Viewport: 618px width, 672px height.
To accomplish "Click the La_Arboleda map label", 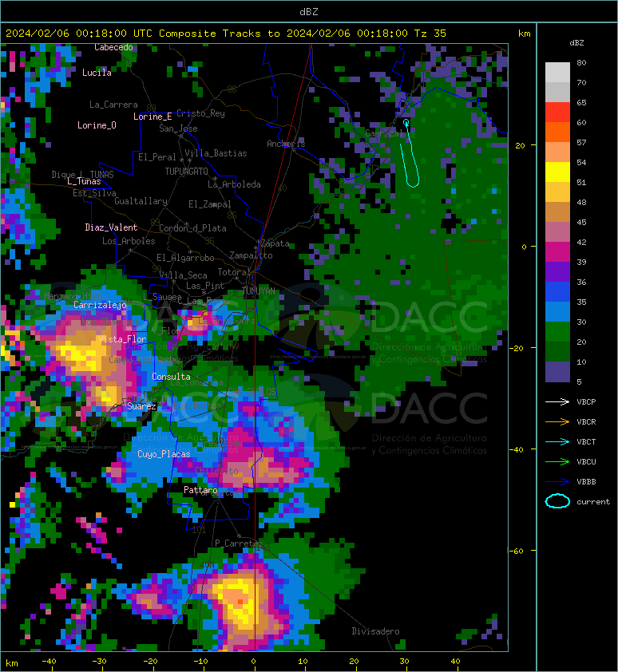I will 234,184.
